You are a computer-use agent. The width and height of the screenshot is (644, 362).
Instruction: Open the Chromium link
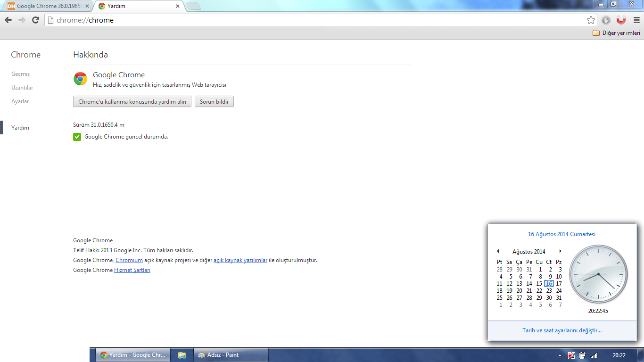tap(129, 260)
